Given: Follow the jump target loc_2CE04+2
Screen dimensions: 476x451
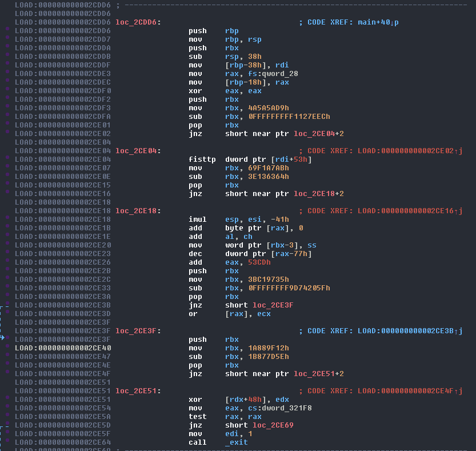Looking at the screenshot, I should coord(319,134).
